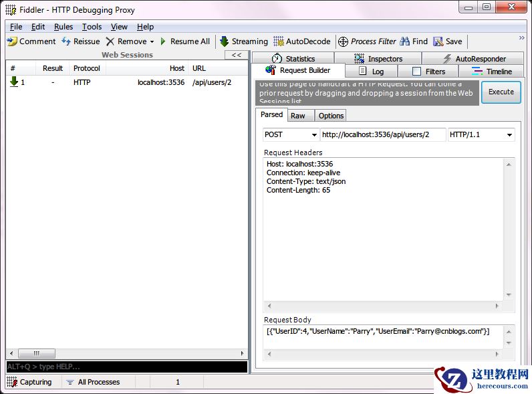Click the session 1 download arrow icon
Image resolution: width=532 pixels, height=394 pixels.
[x=14, y=82]
